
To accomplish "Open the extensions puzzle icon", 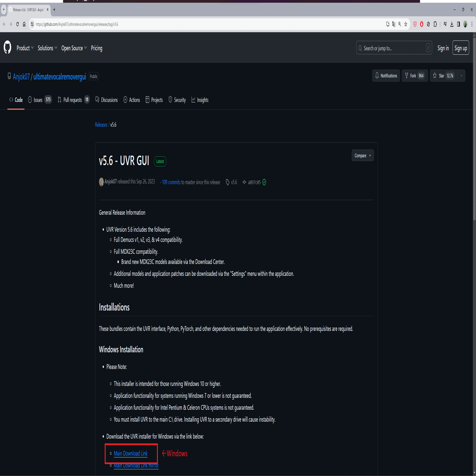I will (x=435, y=24).
